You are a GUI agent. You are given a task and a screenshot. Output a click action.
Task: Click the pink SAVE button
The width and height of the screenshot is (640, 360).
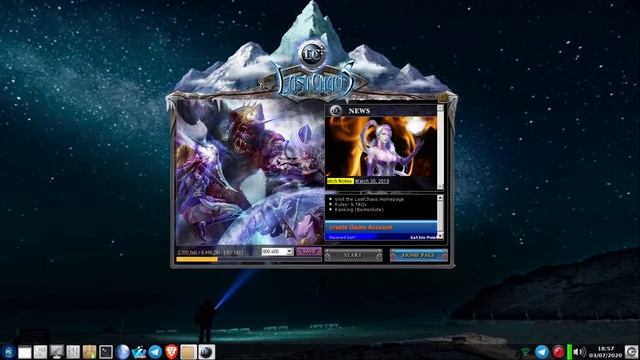(x=309, y=251)
